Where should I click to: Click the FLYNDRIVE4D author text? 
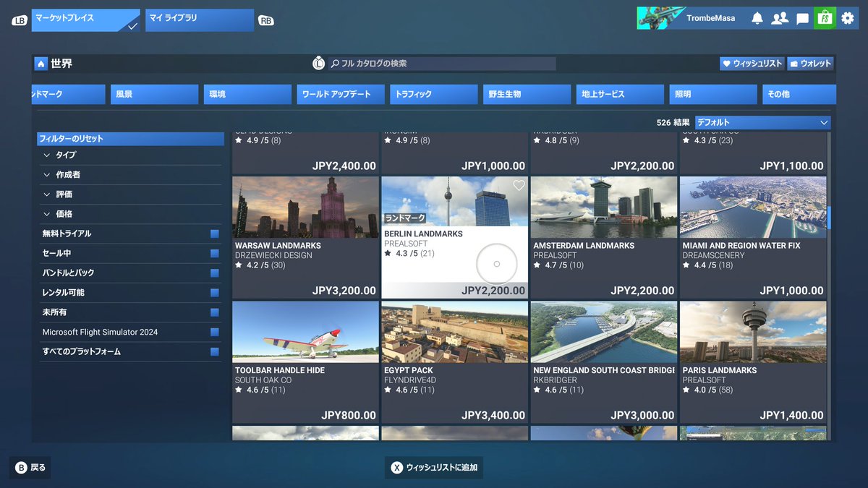(x=410, y=380)
